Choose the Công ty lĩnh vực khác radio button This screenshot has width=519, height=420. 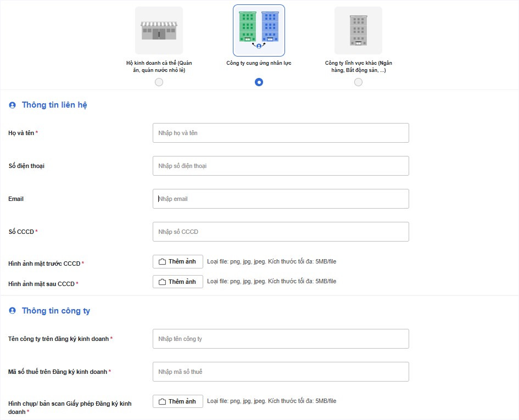(x=358, y=82)
